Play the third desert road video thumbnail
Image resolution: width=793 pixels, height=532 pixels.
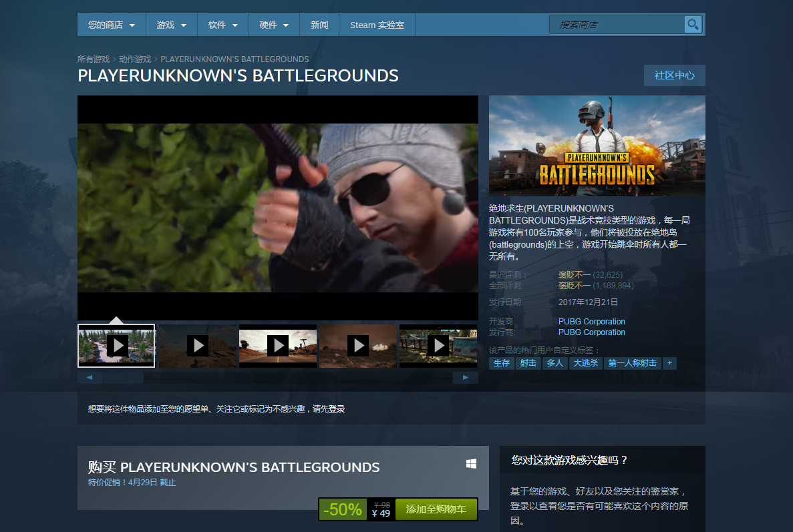(x=278, y=346)
